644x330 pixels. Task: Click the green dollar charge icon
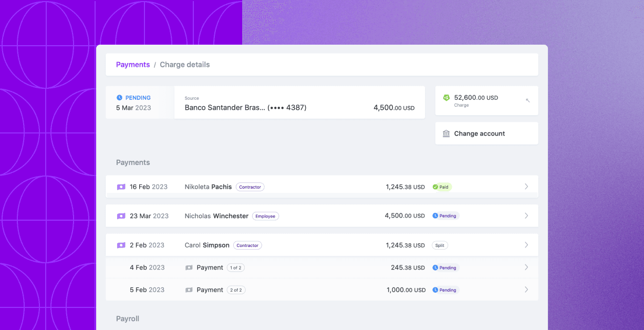tap(446, 97)
